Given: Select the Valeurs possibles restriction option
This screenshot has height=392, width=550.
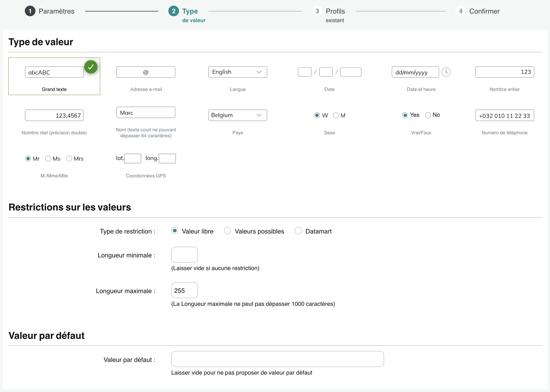Looking at the screenshot, I should pos(227,231).
